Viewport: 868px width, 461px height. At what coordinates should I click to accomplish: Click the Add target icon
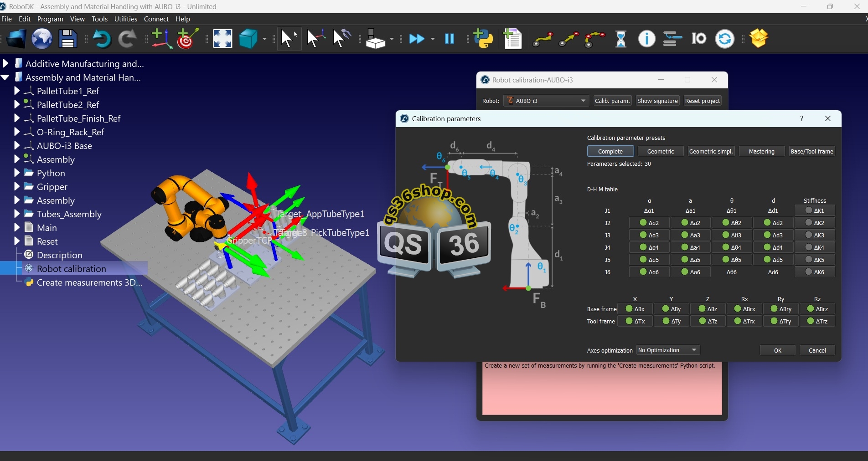tap(187, 39)
